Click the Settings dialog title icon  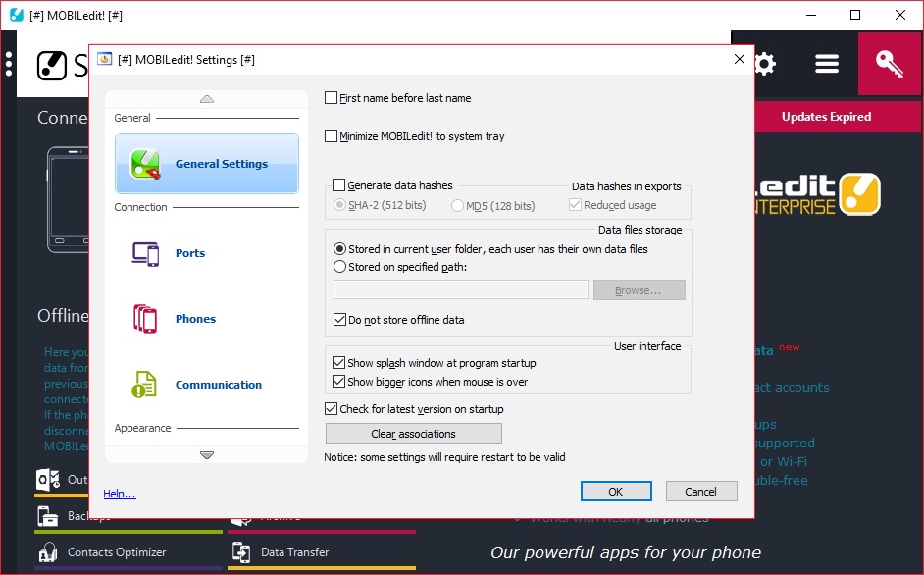(x=105, y=59)
